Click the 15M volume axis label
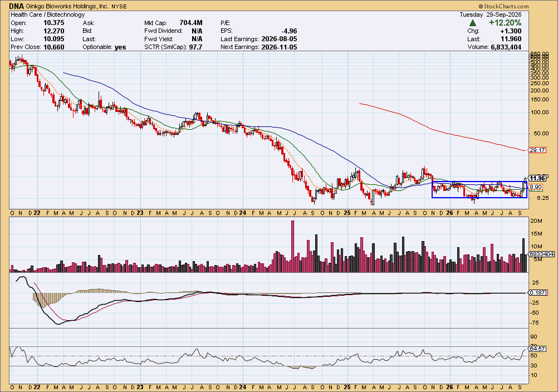 pos(536,234)
